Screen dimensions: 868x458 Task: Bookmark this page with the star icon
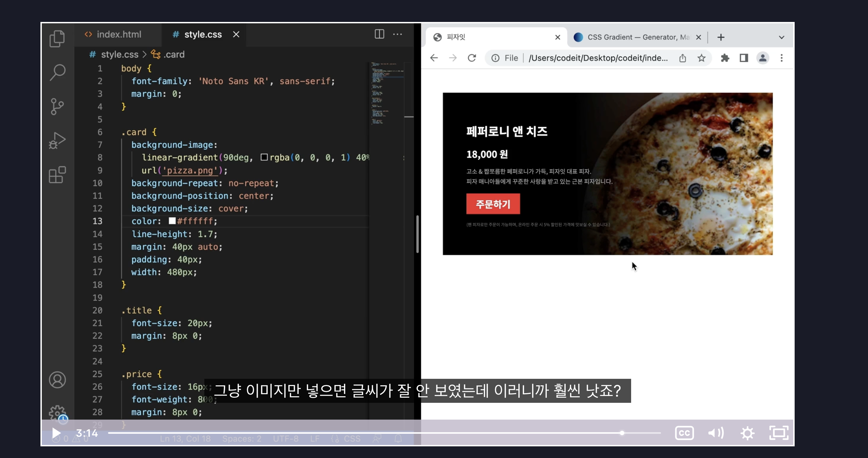701,58
